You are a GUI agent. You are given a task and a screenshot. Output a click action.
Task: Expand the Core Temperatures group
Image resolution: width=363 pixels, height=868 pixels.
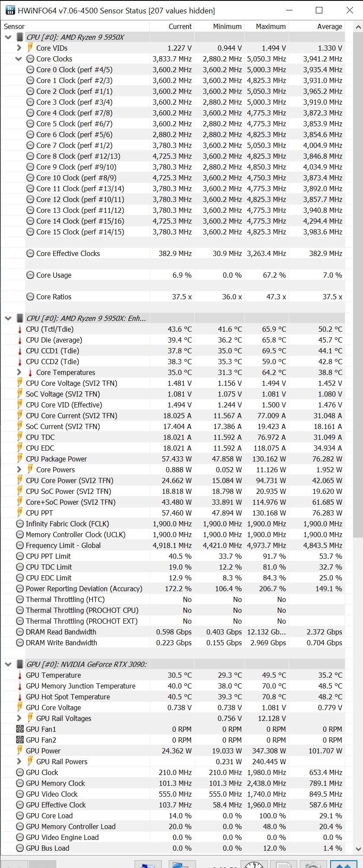tap(19, 372)
